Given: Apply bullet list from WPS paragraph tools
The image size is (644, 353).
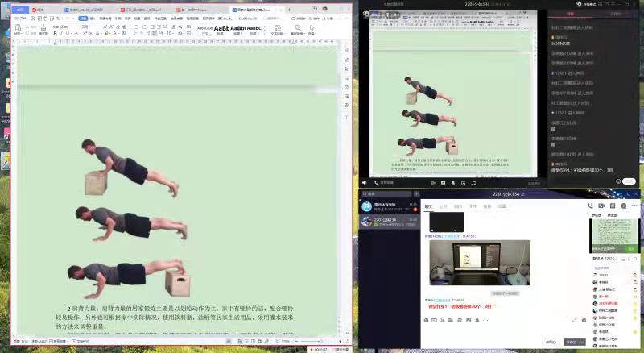Looking at the screenshot, I should click(136, 27).
